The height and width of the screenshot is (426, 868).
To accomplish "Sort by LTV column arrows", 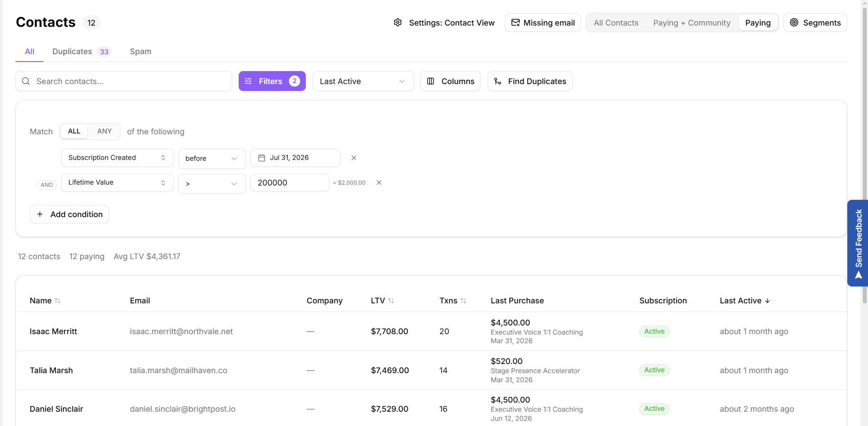I will tap(391, 301).
